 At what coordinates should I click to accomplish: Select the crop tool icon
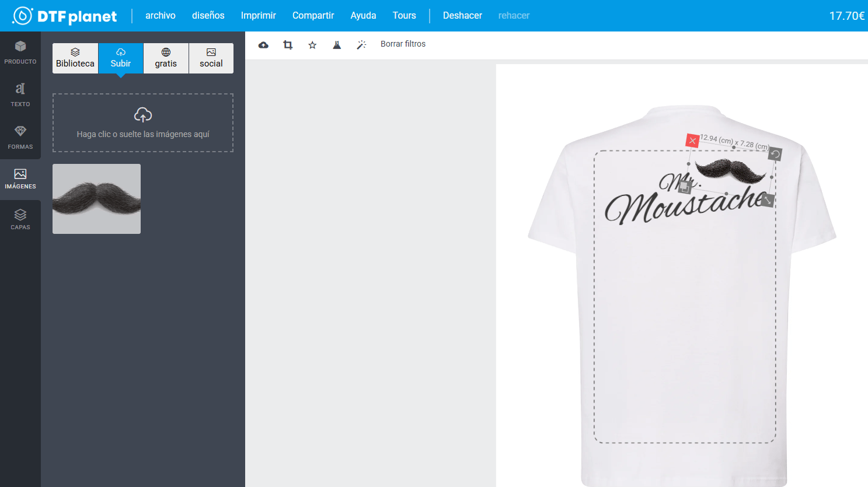[288, 45]
